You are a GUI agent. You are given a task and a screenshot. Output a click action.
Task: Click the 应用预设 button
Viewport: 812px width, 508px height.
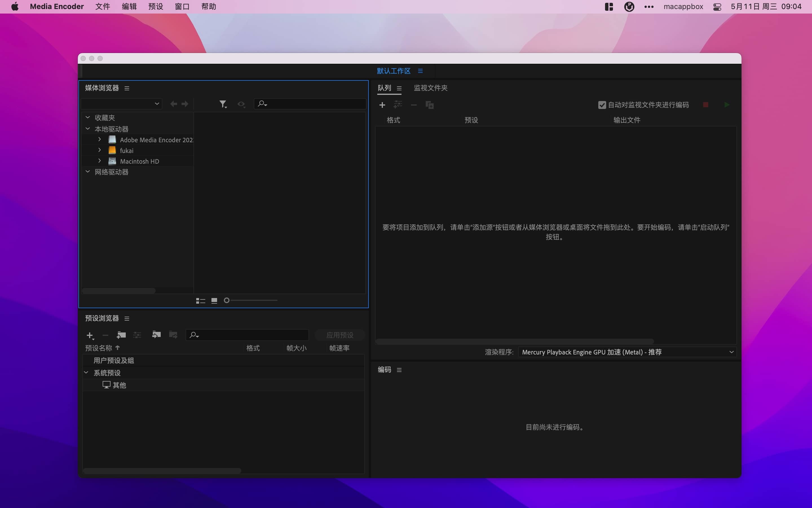tap(340, 335)
